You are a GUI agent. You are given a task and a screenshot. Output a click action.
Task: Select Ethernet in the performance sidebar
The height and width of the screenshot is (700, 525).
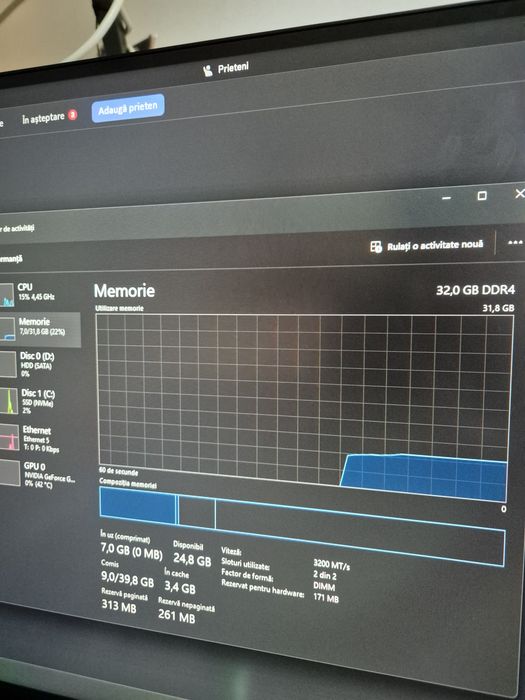40,438
